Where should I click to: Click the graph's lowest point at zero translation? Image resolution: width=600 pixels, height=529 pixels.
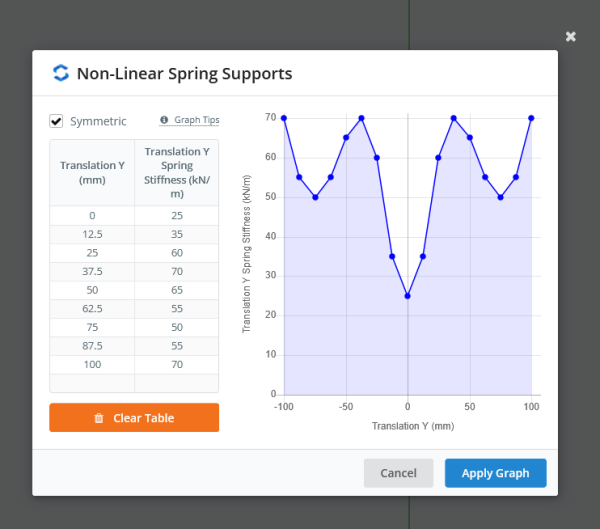(x=407, y=296)
